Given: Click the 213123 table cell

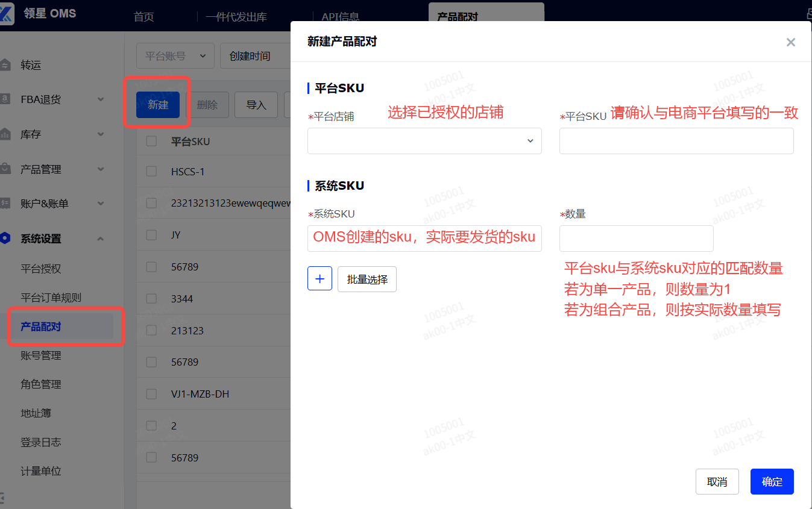Looking at the screenshot, I should (187, 331).
